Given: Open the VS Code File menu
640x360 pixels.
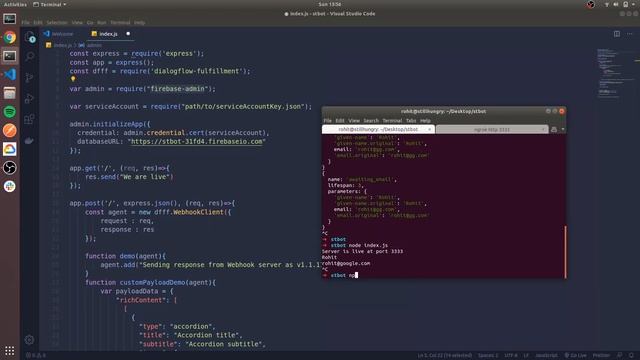Looking at the screenshot, I should [26, 23].
